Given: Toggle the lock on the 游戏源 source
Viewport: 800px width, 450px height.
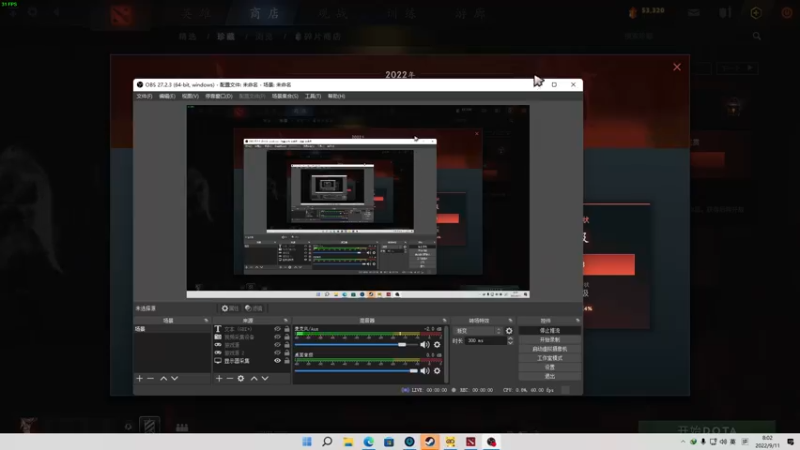Looking at the screenshot, I should [287, 345].
